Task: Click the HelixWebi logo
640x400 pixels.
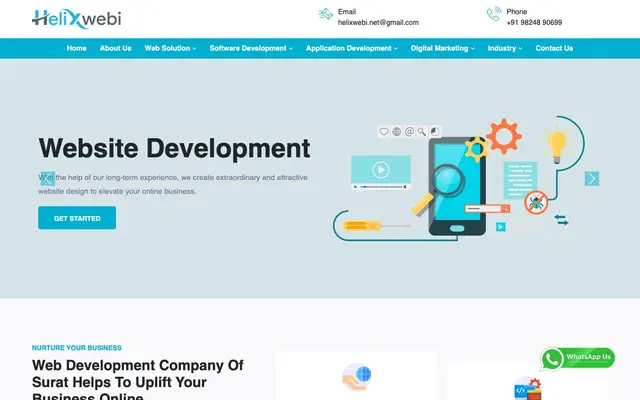Action: pos(76,19)
